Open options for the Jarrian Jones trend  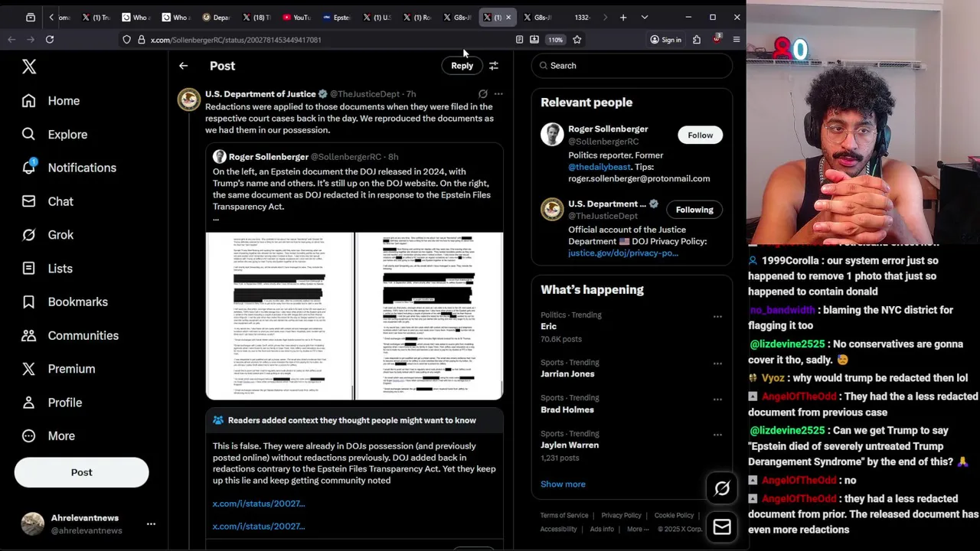(x=717, y=364)
